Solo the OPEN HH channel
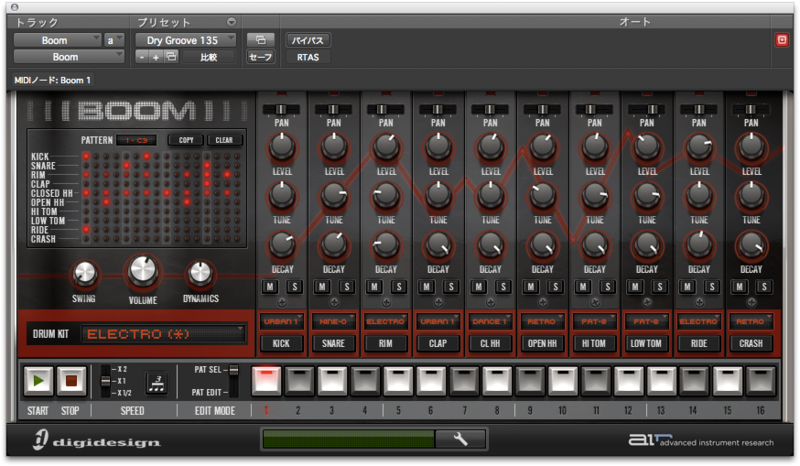 point(555,287)
